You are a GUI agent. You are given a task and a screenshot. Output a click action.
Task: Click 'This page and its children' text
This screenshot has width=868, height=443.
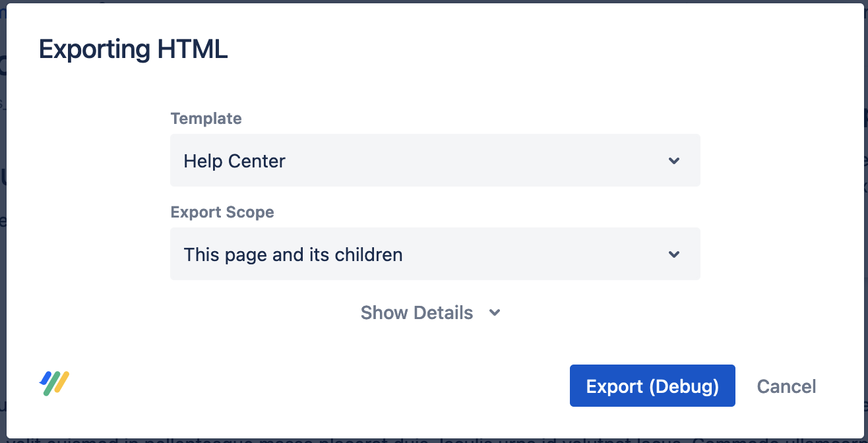pyautogui.click(x=293, y=255)
